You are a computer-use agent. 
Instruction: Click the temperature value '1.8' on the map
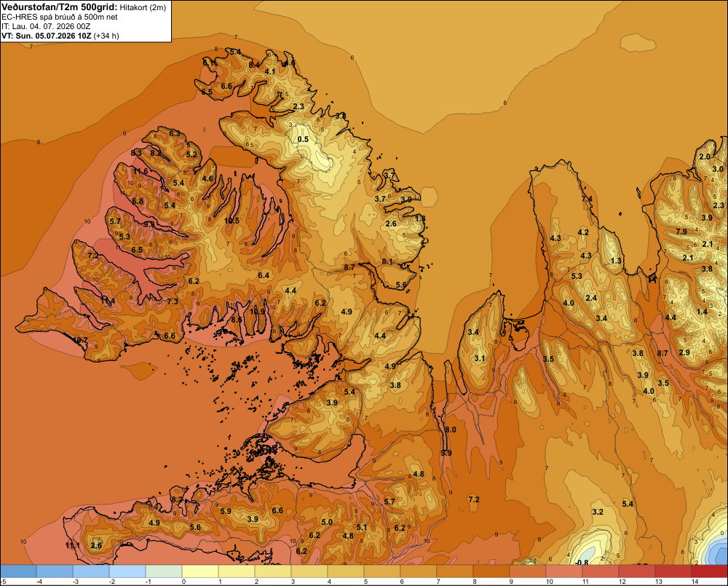click(x=420, y=218)
